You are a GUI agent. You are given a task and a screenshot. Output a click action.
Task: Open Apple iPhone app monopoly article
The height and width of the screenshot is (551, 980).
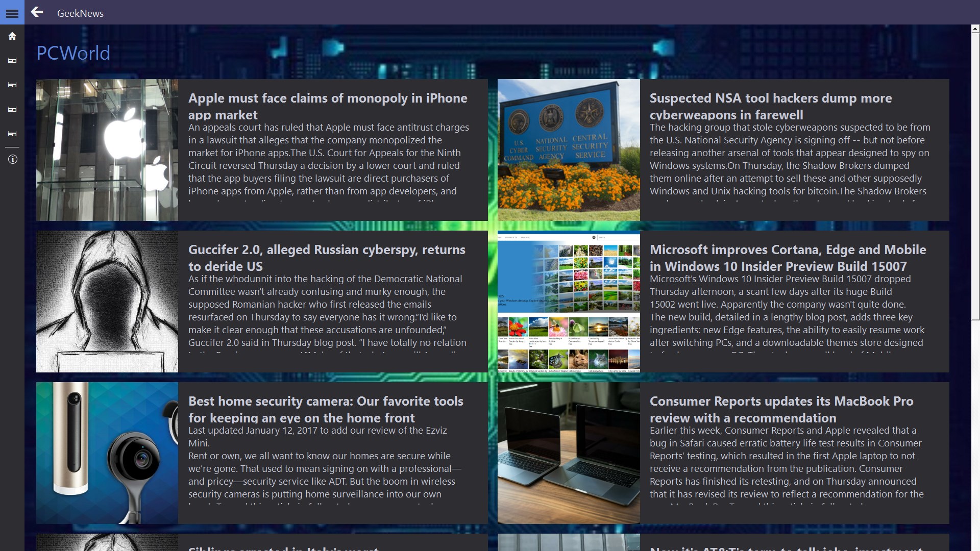[328, 106]
